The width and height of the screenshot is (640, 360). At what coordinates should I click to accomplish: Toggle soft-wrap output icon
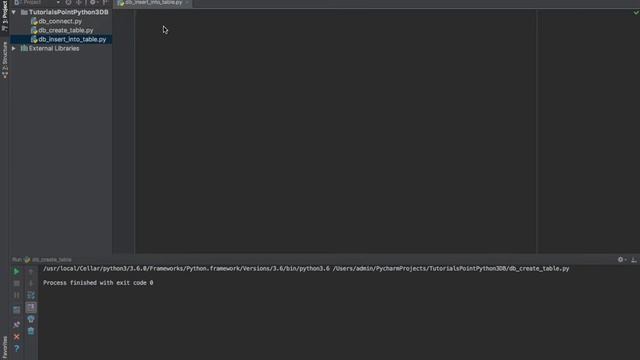click(x=31, y=295)
